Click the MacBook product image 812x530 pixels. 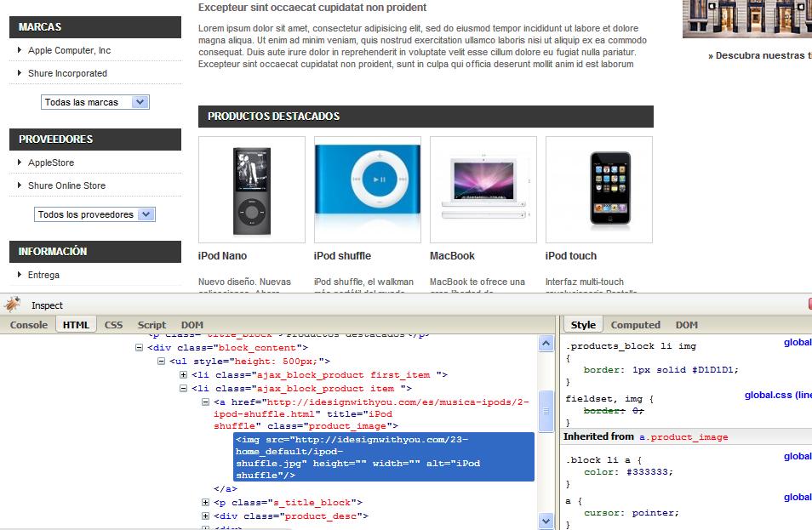483,190
